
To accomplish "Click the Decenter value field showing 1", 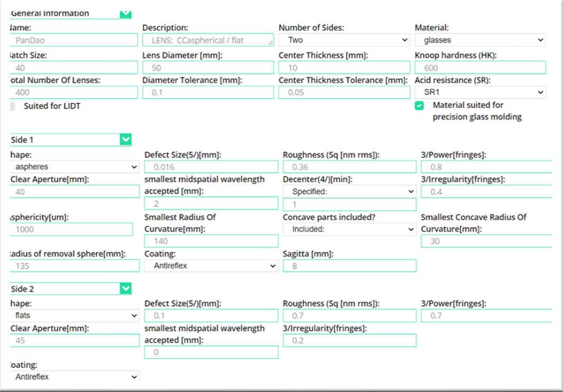I will pos(350,204).
